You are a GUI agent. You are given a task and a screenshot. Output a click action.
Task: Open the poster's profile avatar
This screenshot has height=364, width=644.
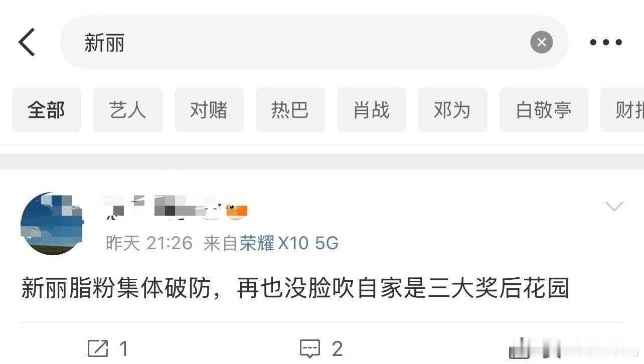coord(52,223)
